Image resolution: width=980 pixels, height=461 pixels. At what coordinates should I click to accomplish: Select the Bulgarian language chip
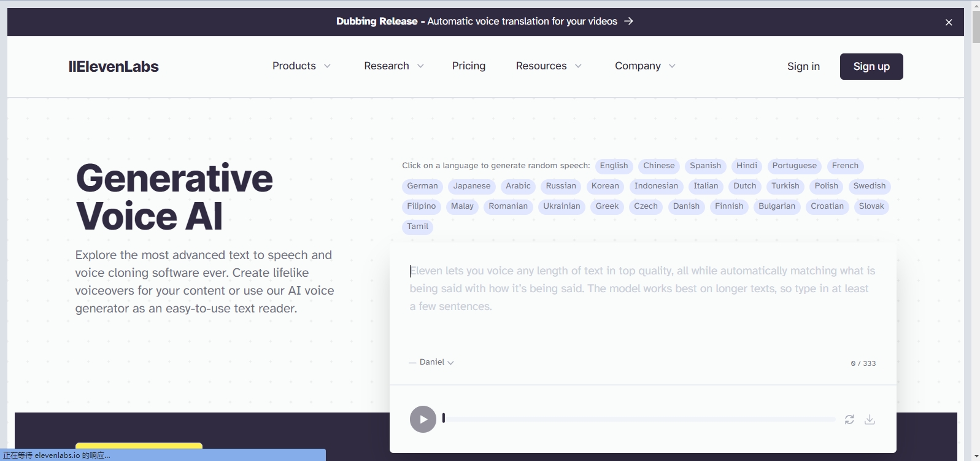click(x=777, y=206)
